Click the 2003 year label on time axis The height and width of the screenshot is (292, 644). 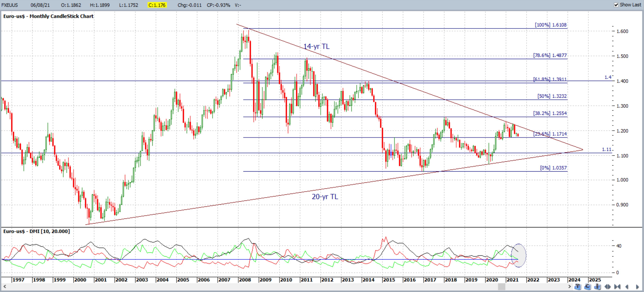(x=142, y=280)
